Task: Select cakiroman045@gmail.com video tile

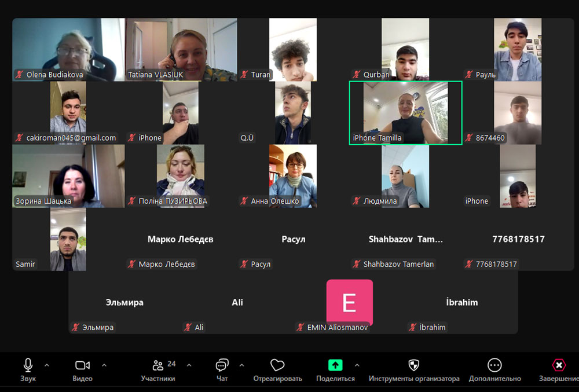Action: coord(69,113)
